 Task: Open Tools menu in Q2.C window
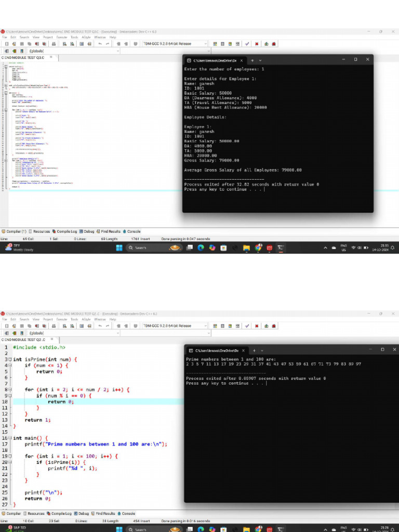click(x=74, y=320)
